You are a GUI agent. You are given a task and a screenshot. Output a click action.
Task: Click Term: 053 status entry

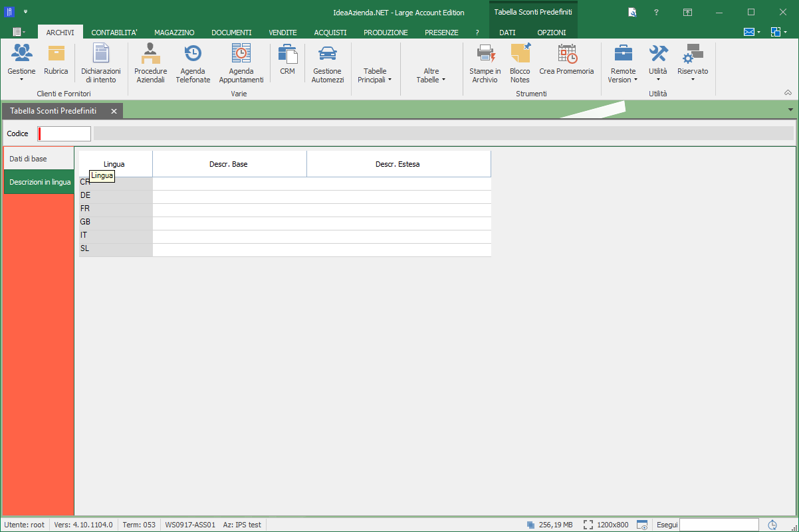(x=140, y=525)
